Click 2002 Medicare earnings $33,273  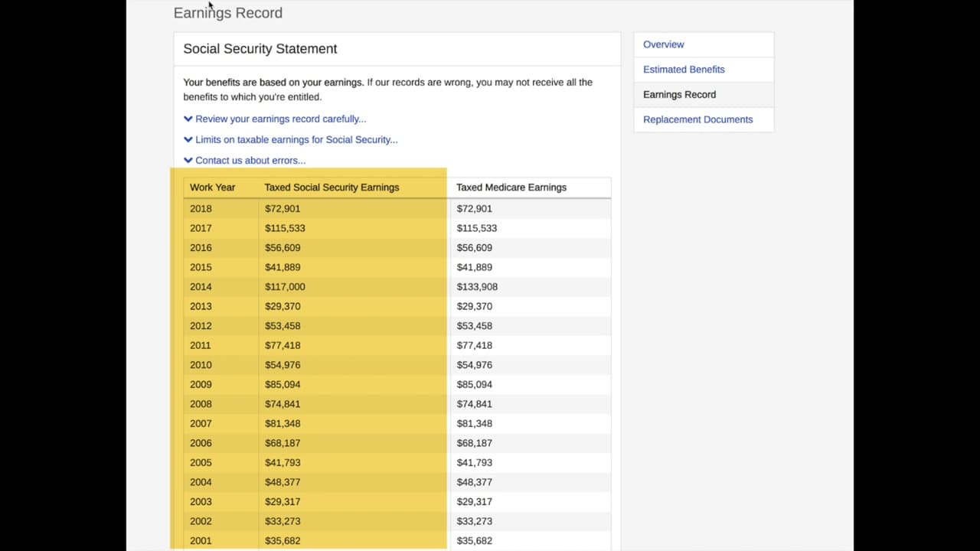click(475, 521)
